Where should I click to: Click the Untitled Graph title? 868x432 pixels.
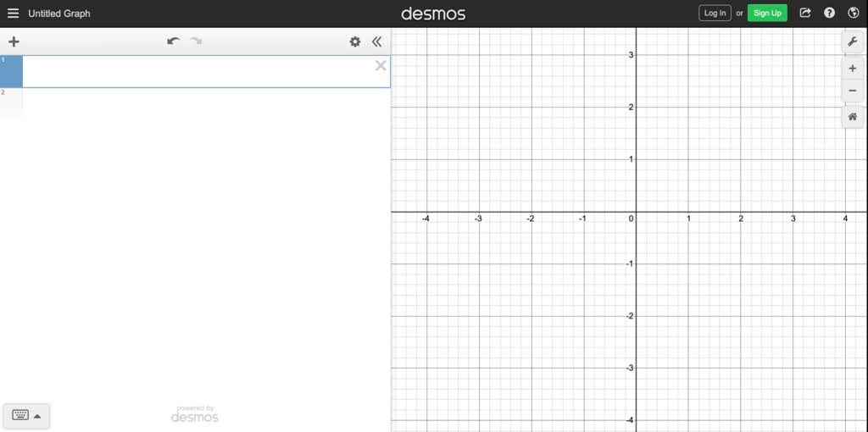[59, 14]
